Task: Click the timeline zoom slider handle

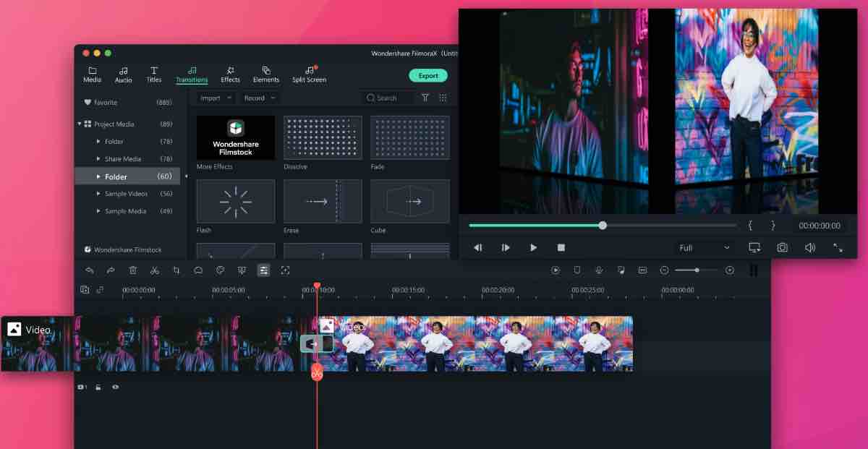Action: pyautogui.click(x=697, y=270)
